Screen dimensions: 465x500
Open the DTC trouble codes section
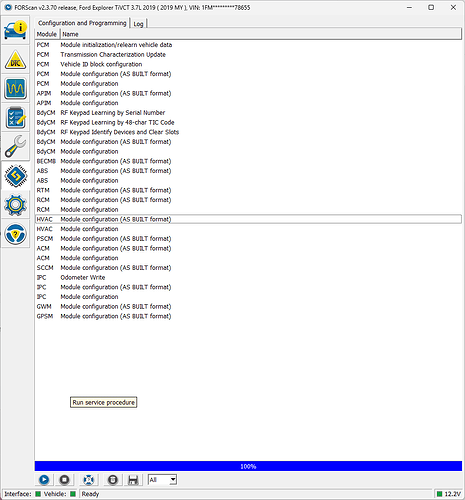pos(15,60)
